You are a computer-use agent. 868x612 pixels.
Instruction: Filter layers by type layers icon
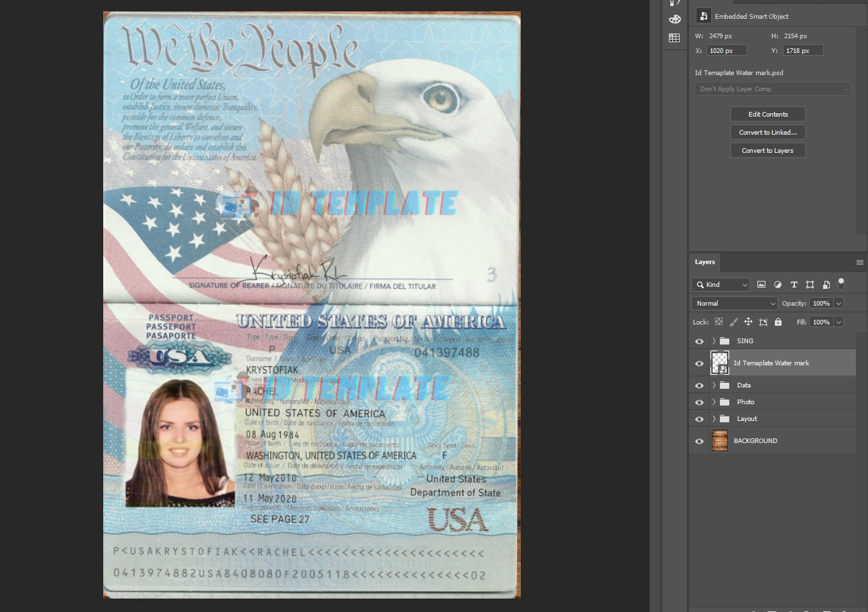click(794, 285)
